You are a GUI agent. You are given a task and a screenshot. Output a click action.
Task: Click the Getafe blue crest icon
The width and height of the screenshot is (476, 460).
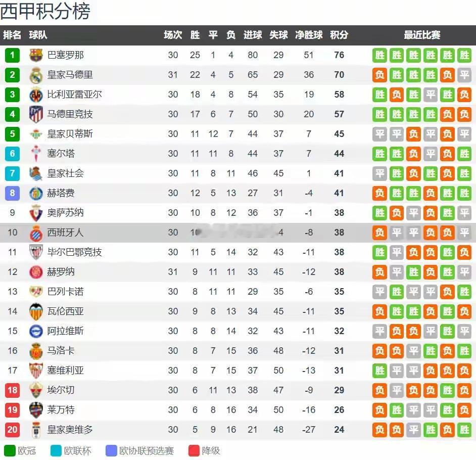[x=36, y=193]
